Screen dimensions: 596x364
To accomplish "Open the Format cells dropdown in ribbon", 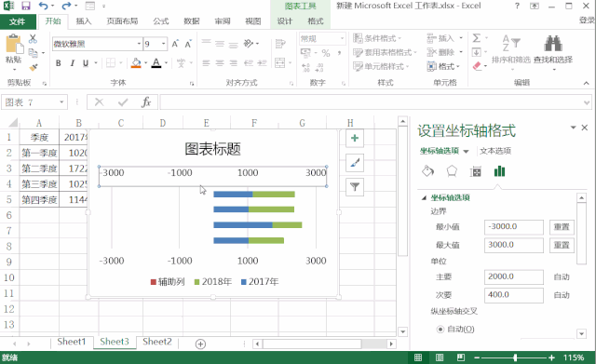I will (443, 66).
